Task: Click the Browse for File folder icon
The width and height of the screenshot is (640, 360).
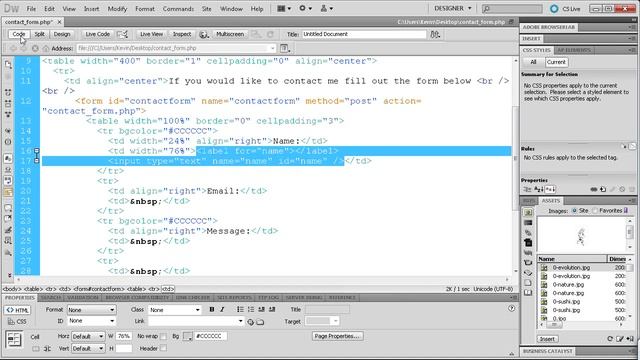Action: click(x=260, y=322)
